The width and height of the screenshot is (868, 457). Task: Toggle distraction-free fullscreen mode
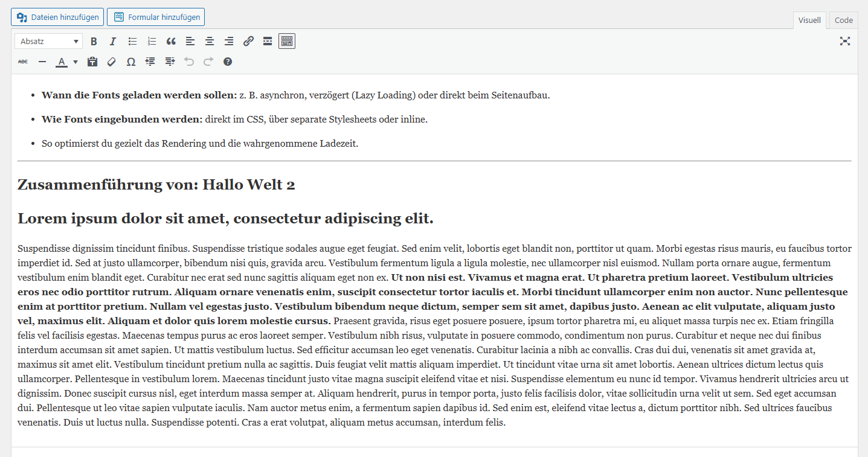(x=844, y=42)
